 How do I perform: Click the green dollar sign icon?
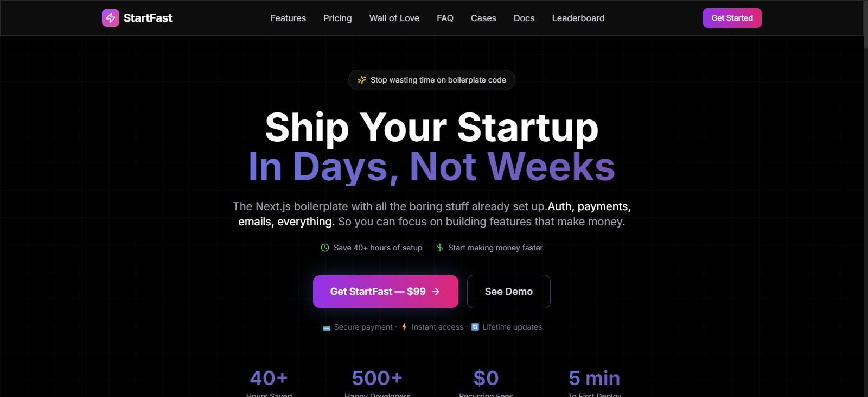coord(440,248)
